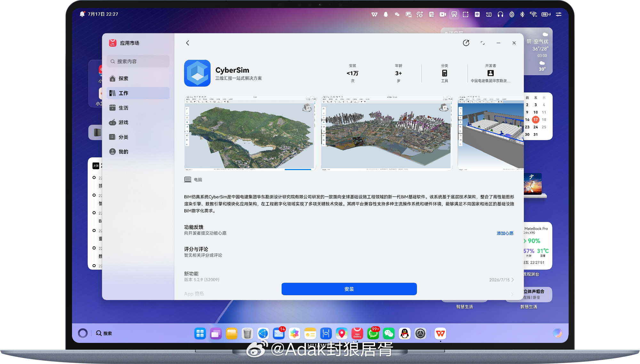Open Mail with 14 badge in dock

(279, 334)
